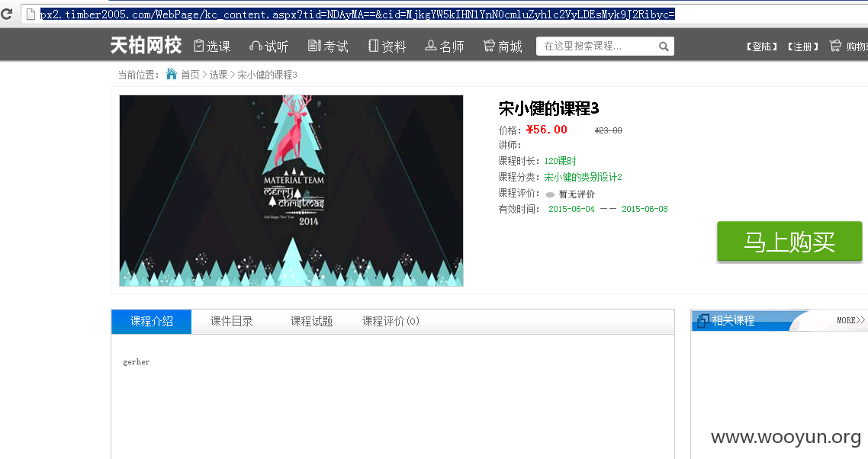Screen dimensions: 868x459
Task: Click the 相关课程 panel icon
Action: tap(703, 320)
